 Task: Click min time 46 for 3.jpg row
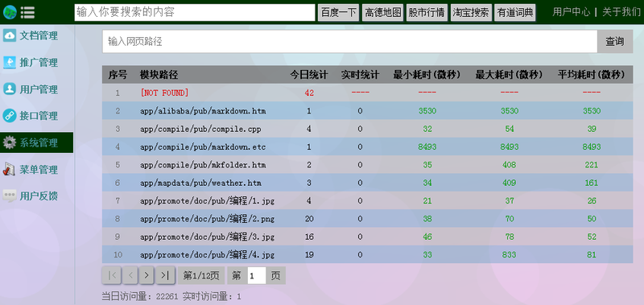pyautogui.click(x=427, y=237)
